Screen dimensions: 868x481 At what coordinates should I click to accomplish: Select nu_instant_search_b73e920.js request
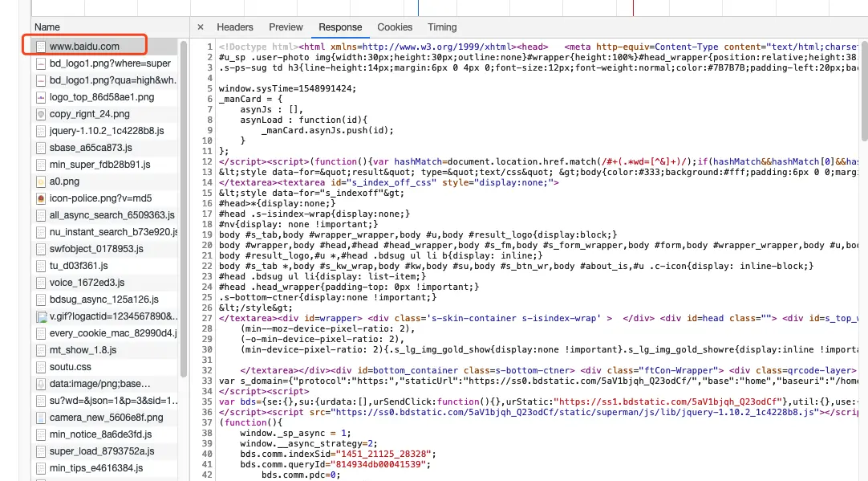pyautogui.click(x=104, y=232)
